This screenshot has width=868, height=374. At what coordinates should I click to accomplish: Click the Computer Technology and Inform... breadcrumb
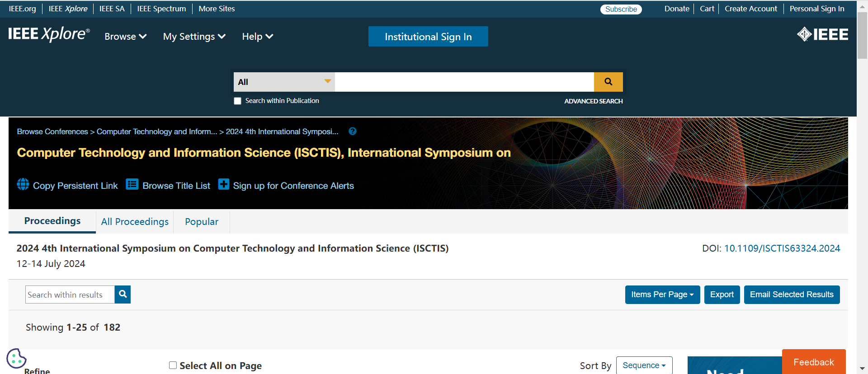point(157,131)
